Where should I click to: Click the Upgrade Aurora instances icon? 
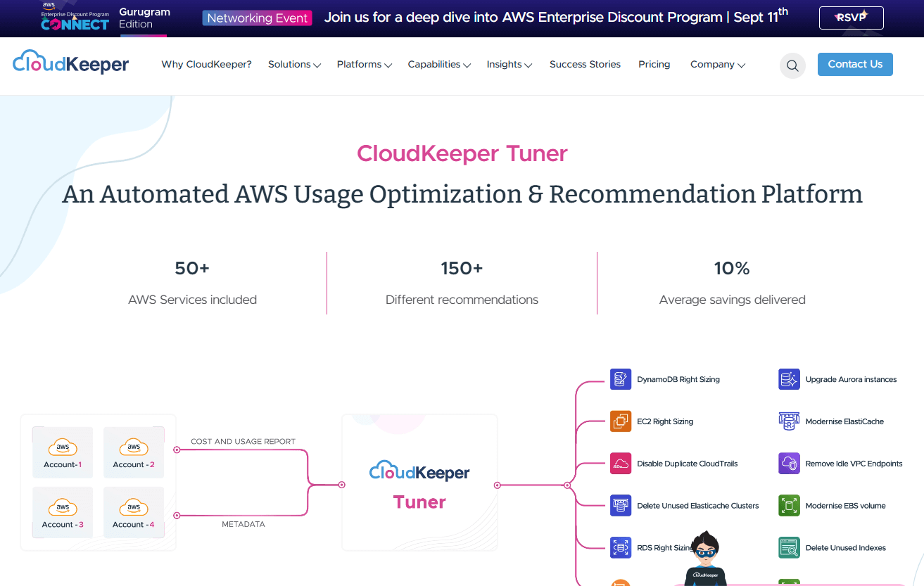click(790, 379)
